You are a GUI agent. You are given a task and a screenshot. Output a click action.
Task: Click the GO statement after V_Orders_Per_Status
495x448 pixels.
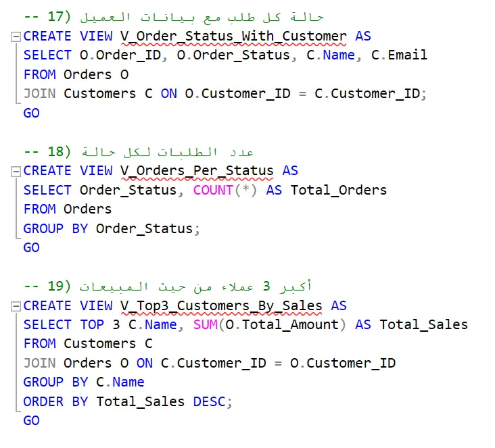coord(32,248)
